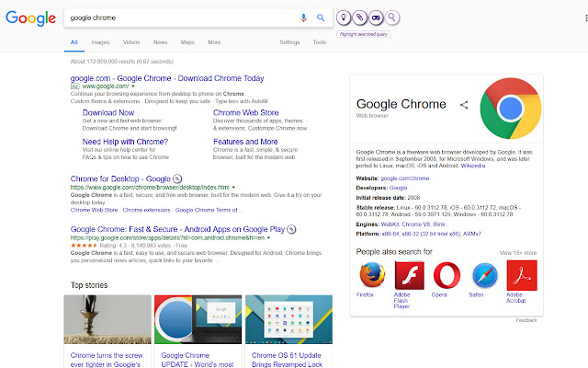Open Chrome OS 61 Update story headline
This screenshot has height=368, width=588.
tap(288, 360)
